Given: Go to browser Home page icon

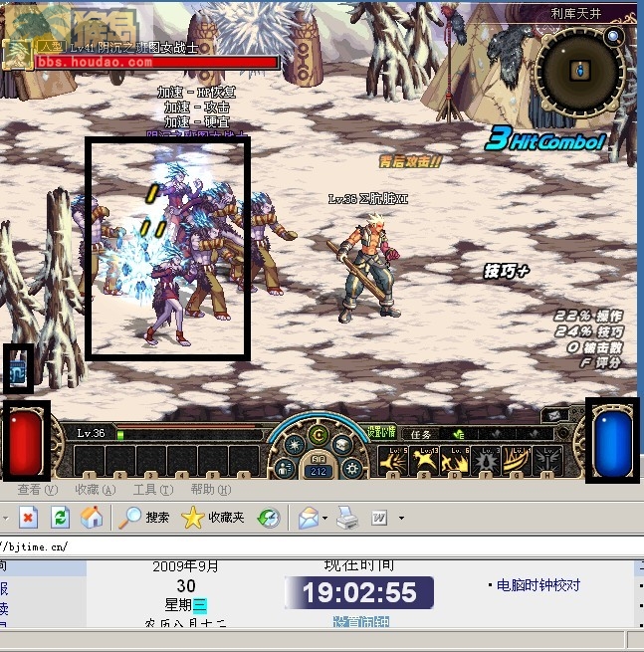Looking at the screenshot, I should point(92,518).
